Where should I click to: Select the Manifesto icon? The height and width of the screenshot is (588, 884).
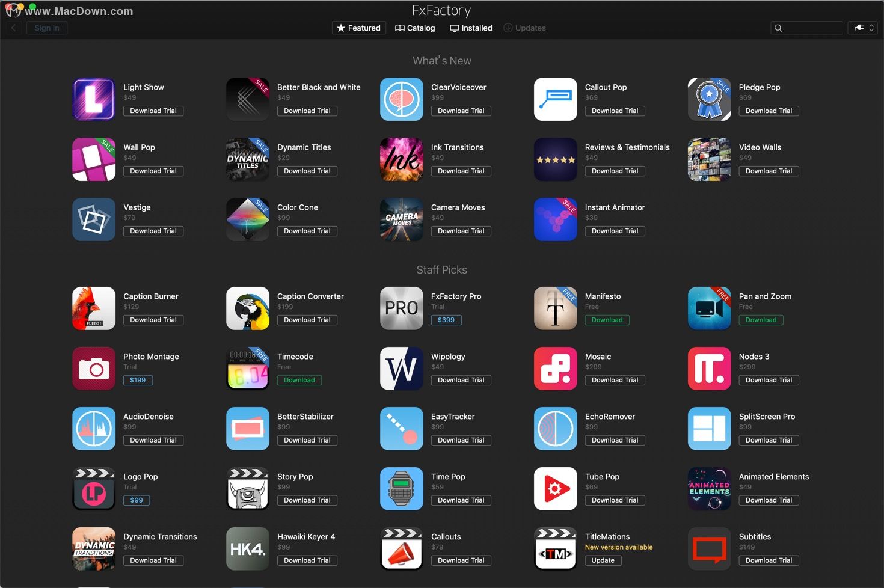pyautogui.click(x=556, y=308)
